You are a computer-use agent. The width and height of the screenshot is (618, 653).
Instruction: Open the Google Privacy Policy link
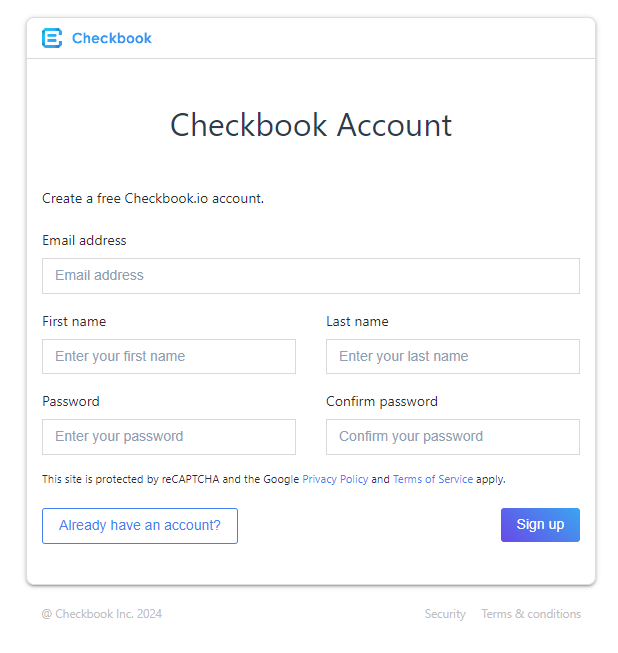point(335,479)
